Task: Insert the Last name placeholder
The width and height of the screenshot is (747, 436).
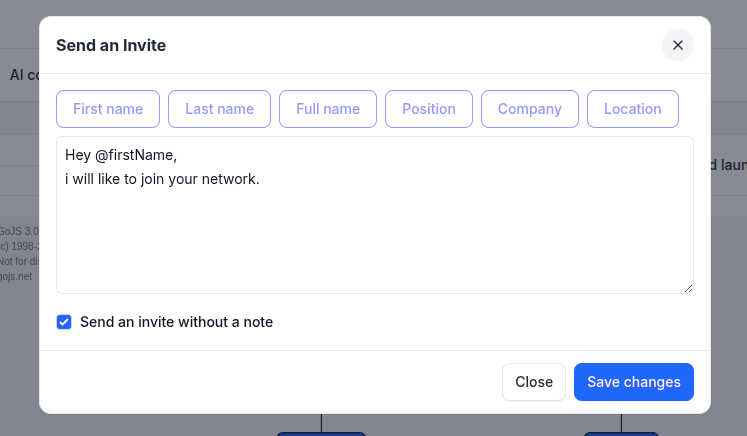Action: (x=219, y=109)
